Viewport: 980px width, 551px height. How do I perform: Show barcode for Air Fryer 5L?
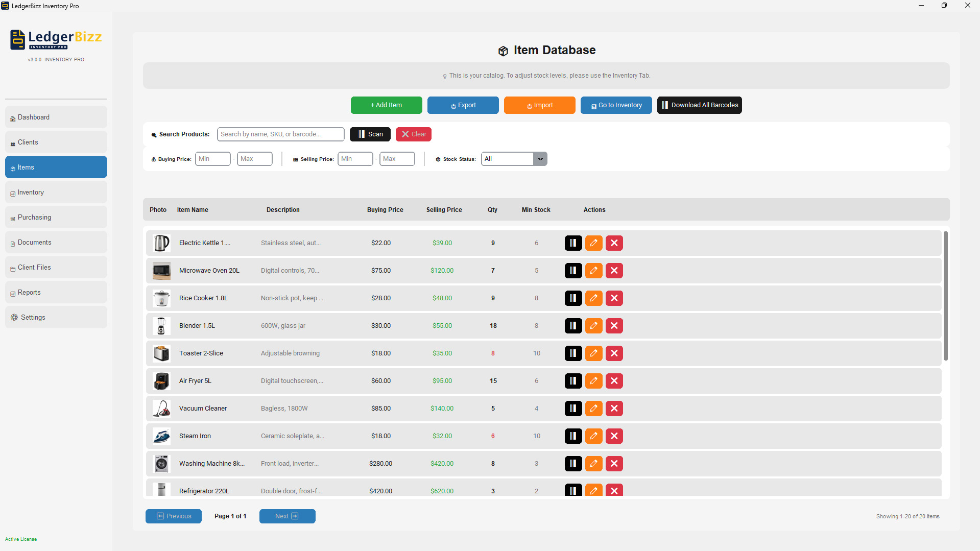click(573, 381)
